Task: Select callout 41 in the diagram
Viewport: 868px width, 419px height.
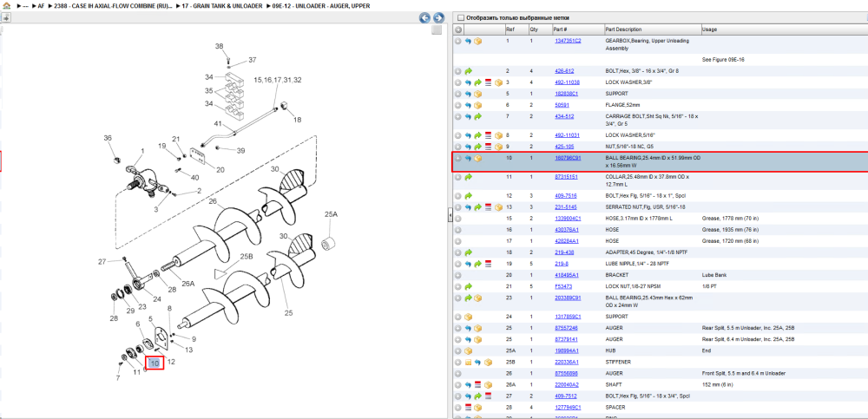Action: pos(218,123)
